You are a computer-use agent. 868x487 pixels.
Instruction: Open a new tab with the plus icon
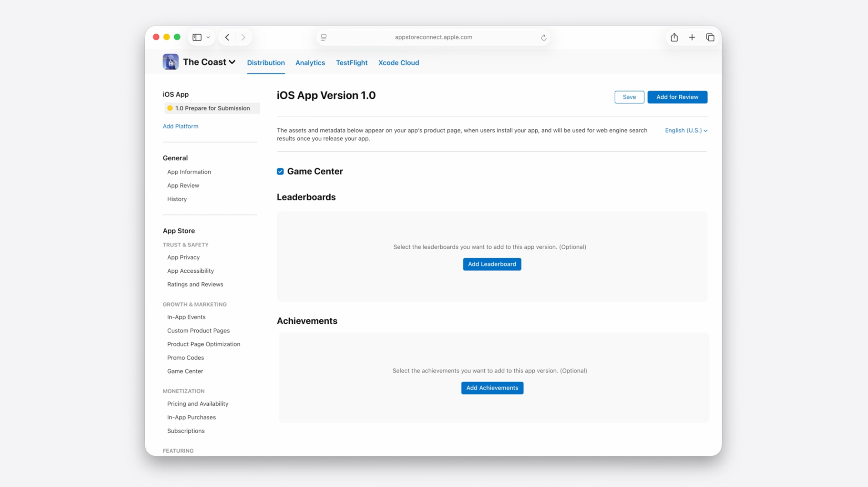[x=692, y=37]
